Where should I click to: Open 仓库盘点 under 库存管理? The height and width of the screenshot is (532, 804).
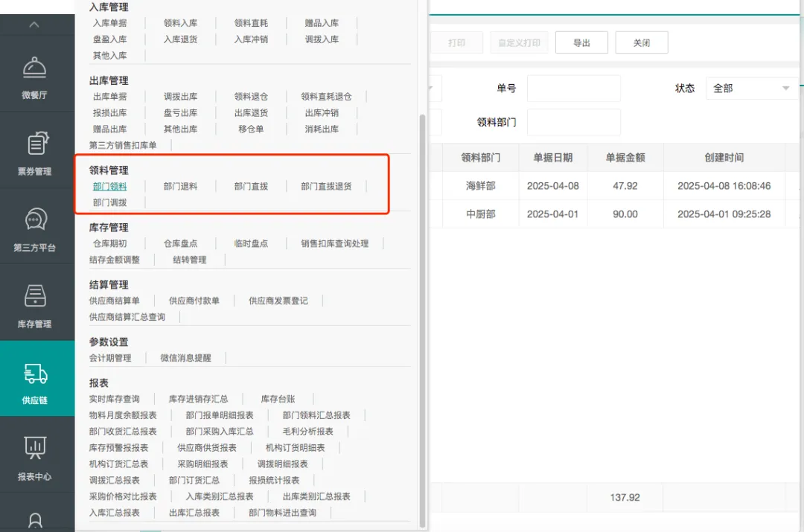(x=180, y=243)
